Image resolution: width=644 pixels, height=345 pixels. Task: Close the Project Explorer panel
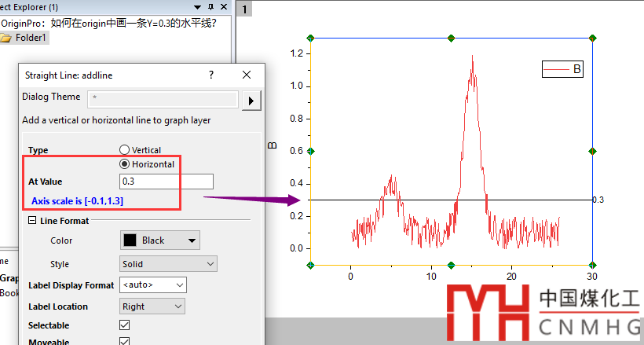click(224, 6)
